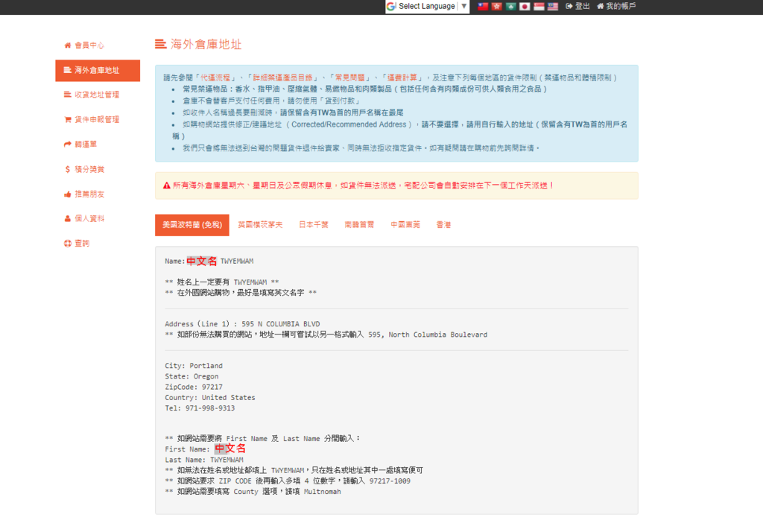Open 我的帳戶 account link
Viewport: 763px width, 532px height.
(x=616, y=7)
